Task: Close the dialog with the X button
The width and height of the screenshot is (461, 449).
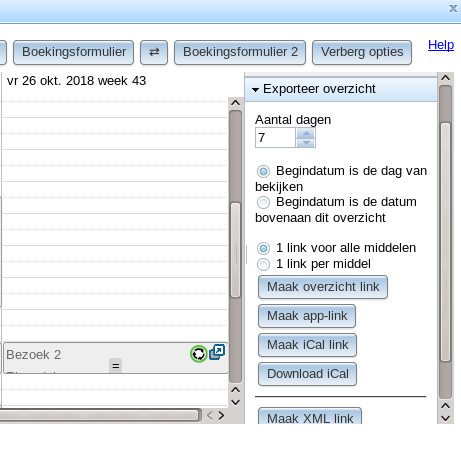Action: pos(453,8)
